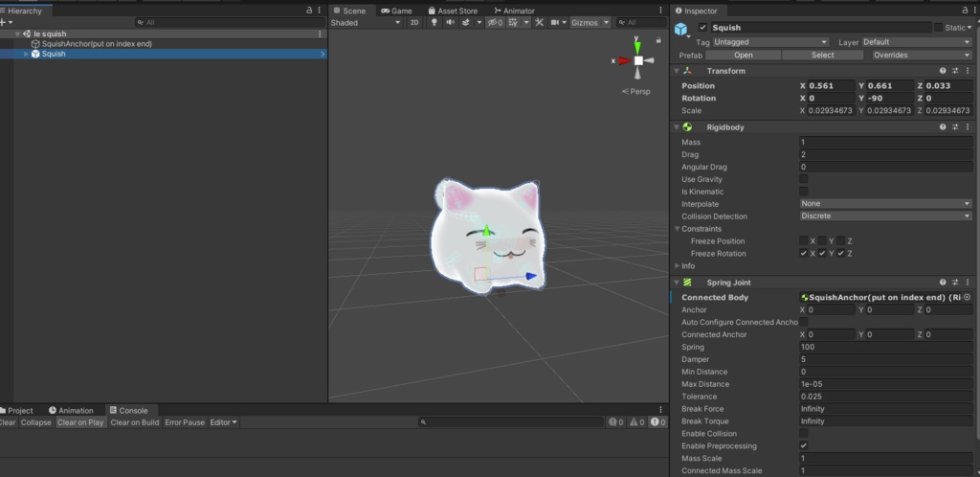Open Transform component help icon
The height and width of the screenshot is (477, 980).
[943, 71]
